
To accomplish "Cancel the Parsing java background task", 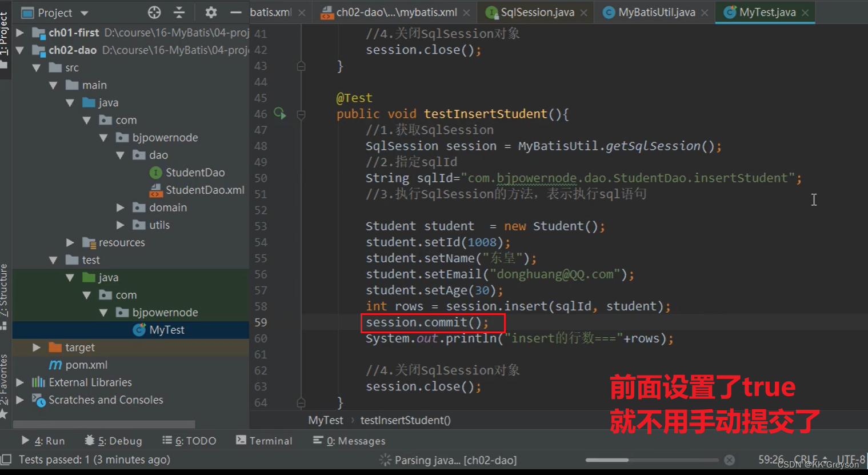I will [730, 460].
